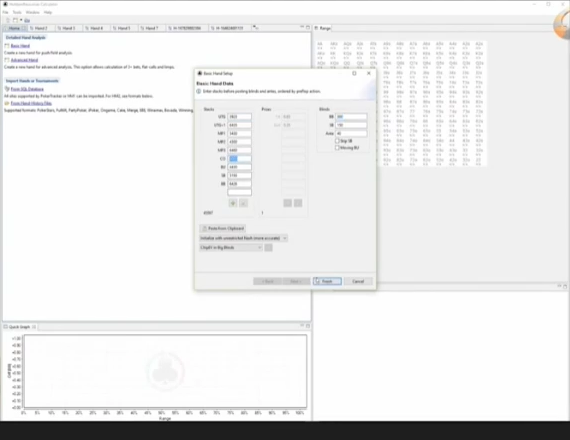Click the open folder toolbar icon
This screenshot has width=570, height=440.
27,20
